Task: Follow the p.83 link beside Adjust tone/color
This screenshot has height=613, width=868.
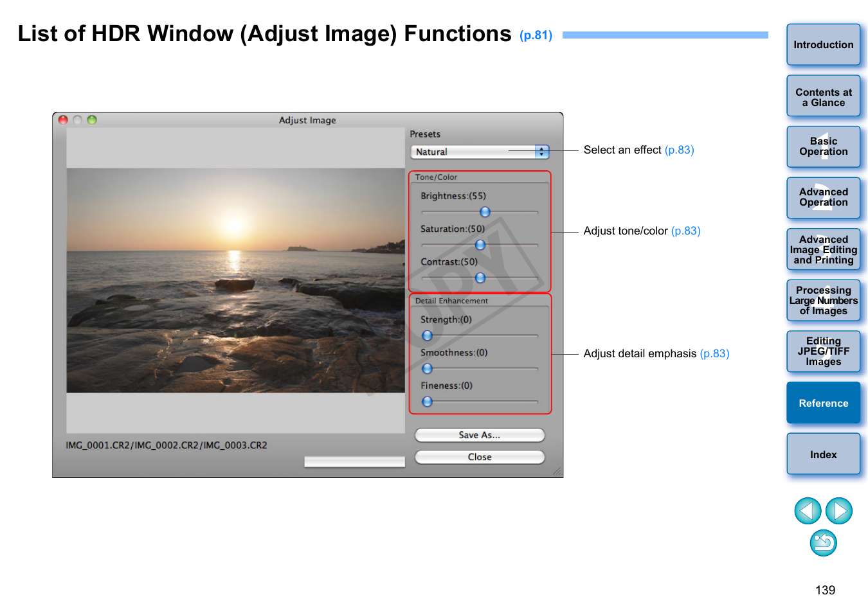Action: point(686,231)
